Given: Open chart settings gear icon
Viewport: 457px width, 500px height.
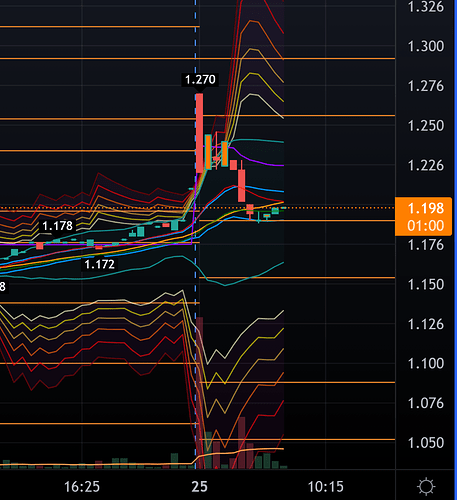Looking at the screenshot, I should pos(426,486).
